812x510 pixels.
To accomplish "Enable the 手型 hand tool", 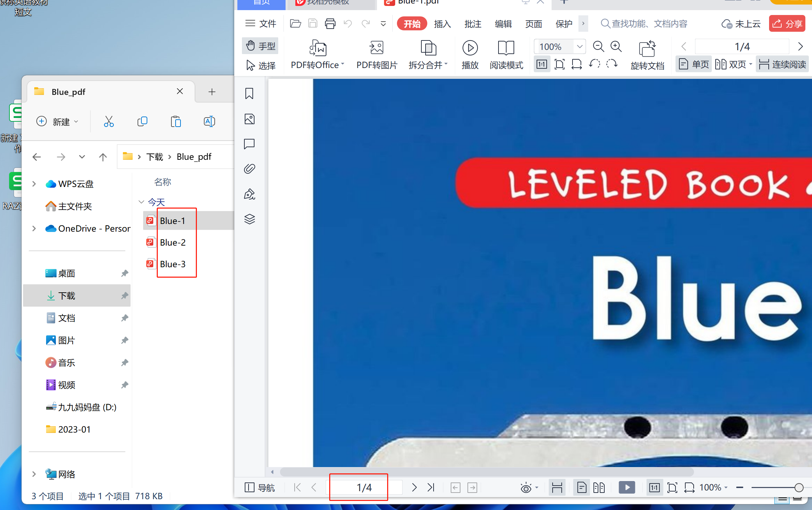I will 260,46.
